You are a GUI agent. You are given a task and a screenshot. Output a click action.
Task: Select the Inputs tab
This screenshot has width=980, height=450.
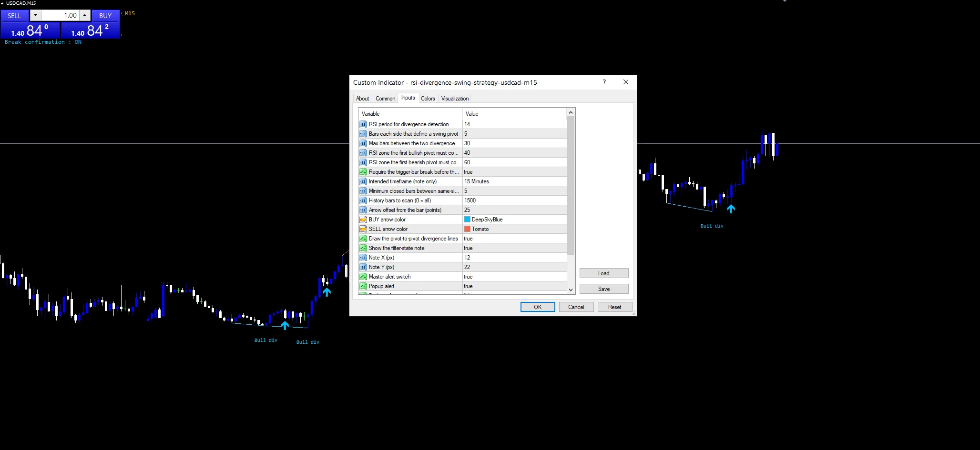408,98
